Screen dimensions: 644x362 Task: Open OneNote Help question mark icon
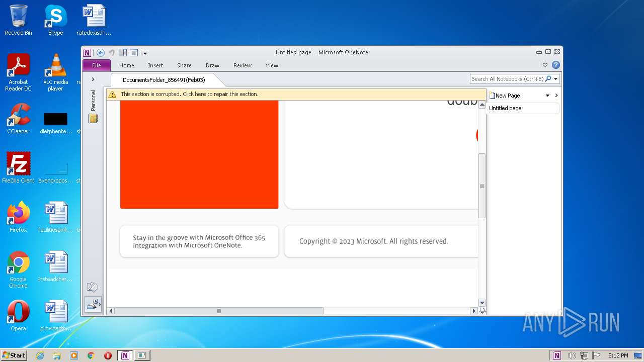555,65
